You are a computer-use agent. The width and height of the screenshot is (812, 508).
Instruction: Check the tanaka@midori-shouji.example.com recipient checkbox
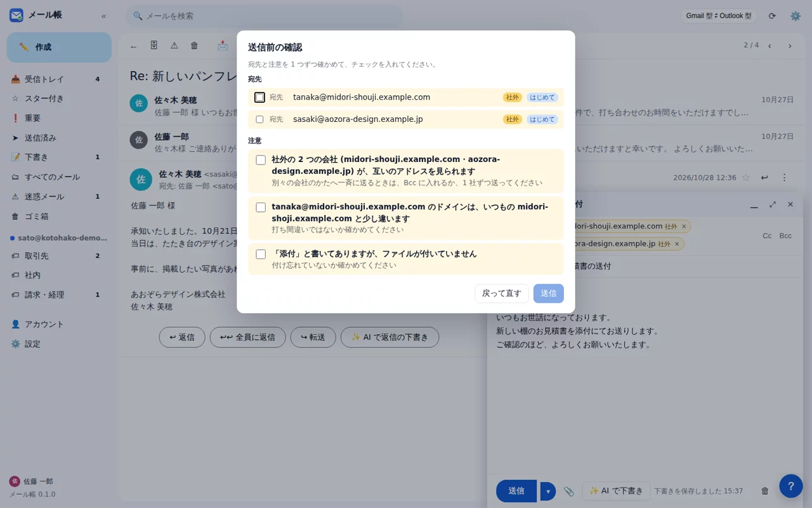[259, 97]
